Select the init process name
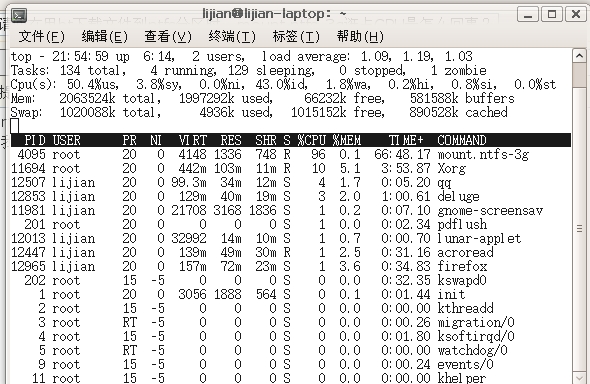Screen dimensions: 590x384 [x=451, y=294]
